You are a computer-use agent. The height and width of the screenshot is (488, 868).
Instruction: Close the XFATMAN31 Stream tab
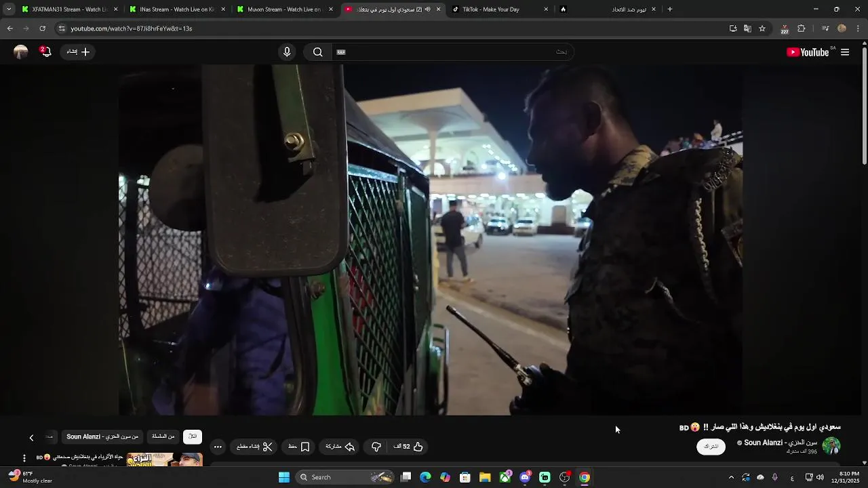(x=115, y=9)
